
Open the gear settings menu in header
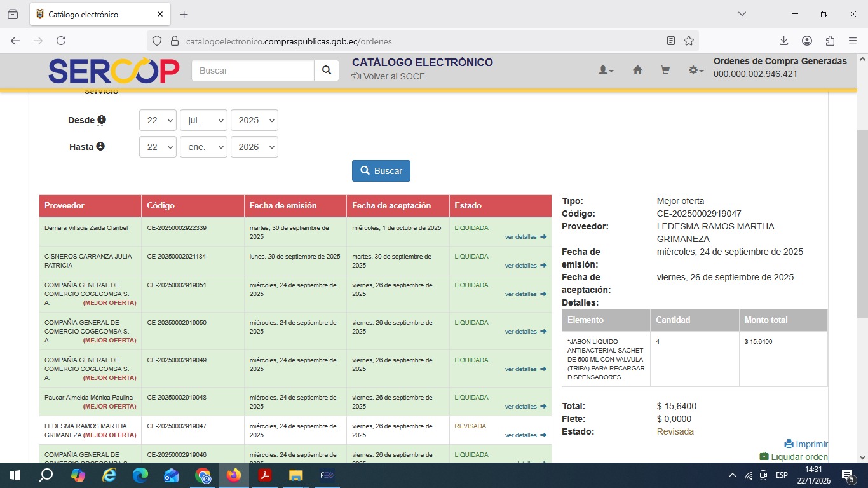point(696,71)
